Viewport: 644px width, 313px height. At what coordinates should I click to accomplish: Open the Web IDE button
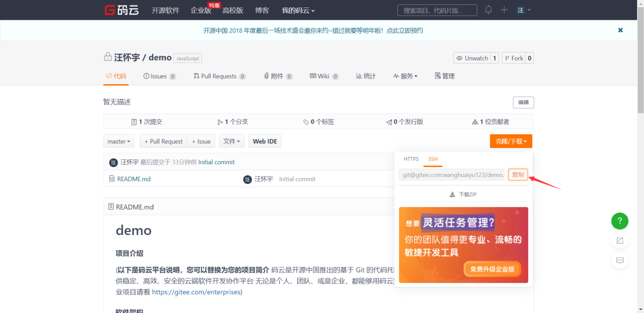[x=265, y=141]
